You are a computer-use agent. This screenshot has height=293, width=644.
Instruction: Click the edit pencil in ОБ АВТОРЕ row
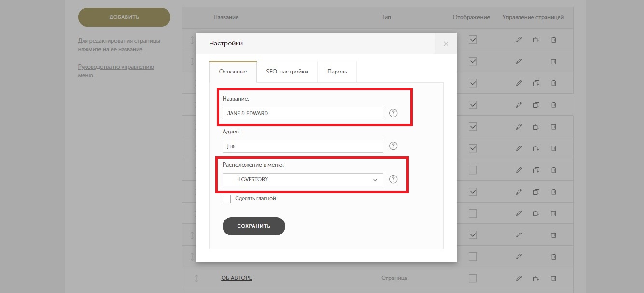pyautogui.click(x=519, y=278)
